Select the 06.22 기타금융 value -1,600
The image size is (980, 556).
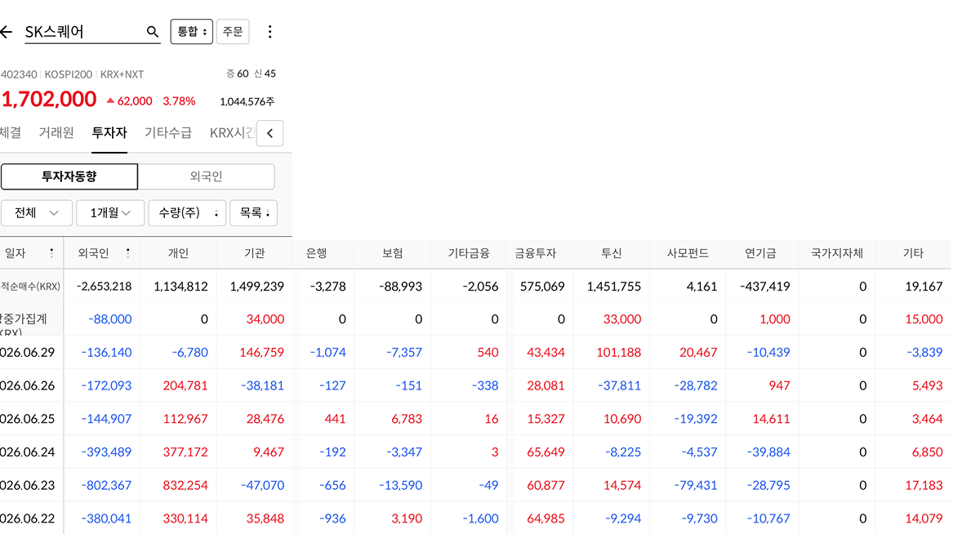coord(481,518)
